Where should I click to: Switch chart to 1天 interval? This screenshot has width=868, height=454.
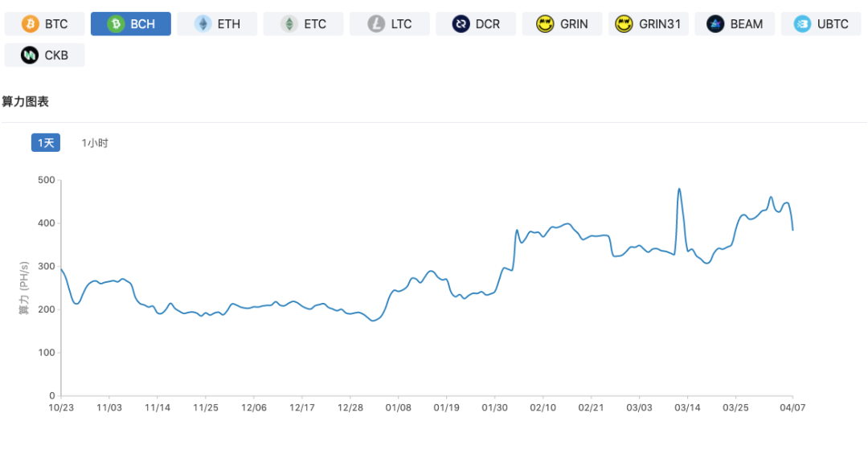coord(46,143)
